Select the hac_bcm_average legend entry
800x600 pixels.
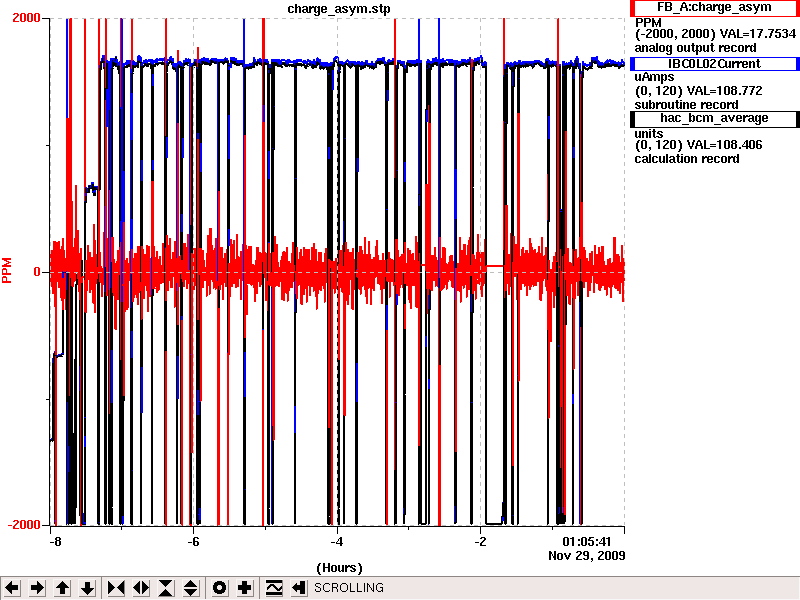pos(714,118)
